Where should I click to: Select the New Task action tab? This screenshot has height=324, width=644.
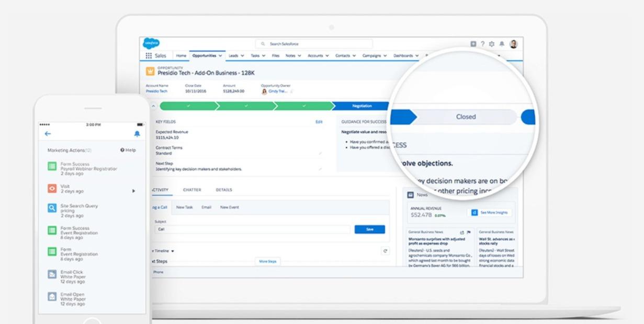click(x=184, y=207)
